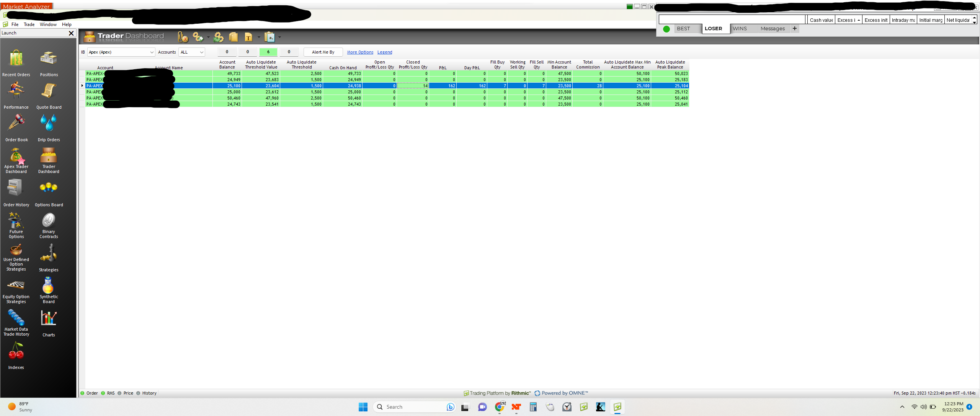Launch the Performance icon
This screenshot has width=980, height=416.
(16, 95)
